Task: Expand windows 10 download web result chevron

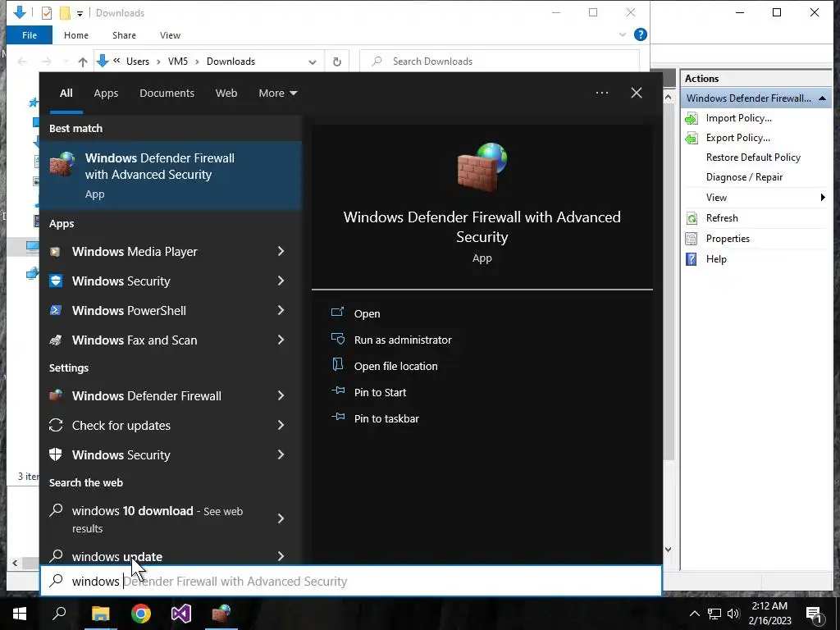Action: coord(281,518)
